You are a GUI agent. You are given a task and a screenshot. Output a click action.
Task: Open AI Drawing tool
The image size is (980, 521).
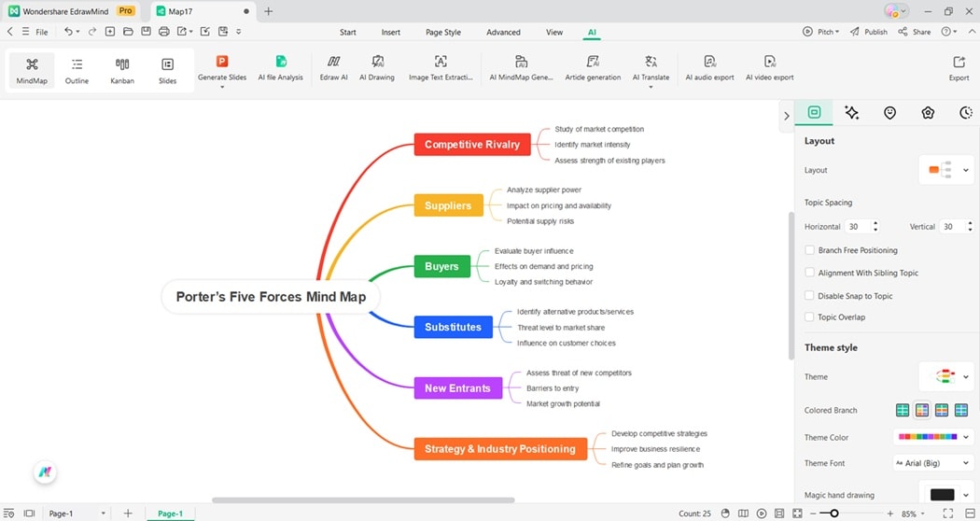tap(377, 68)
